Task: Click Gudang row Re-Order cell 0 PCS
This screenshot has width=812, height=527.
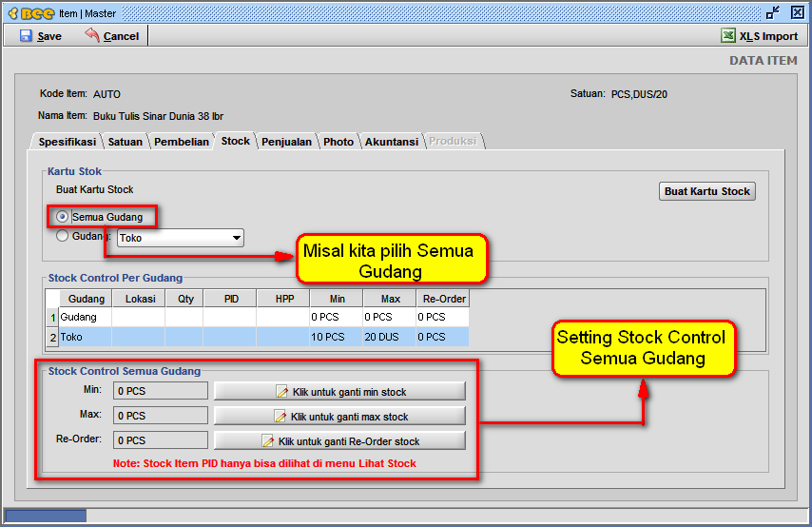Action: [443, 317]
